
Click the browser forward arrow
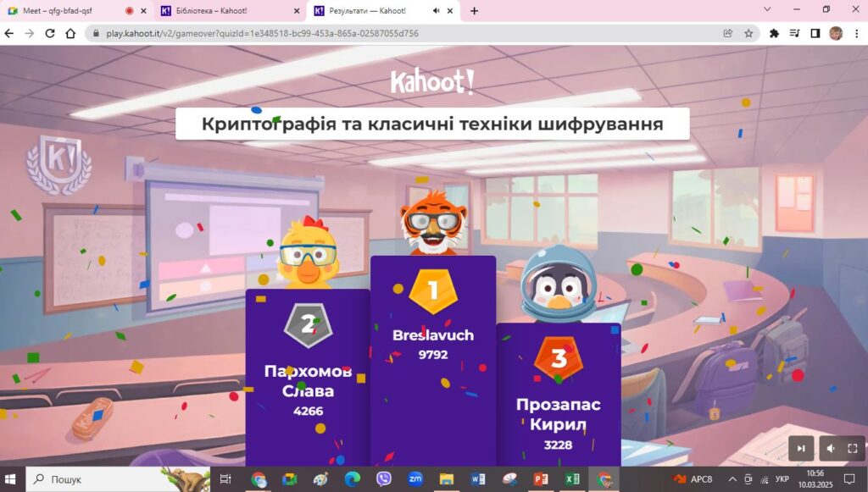(x=30, y=33)
